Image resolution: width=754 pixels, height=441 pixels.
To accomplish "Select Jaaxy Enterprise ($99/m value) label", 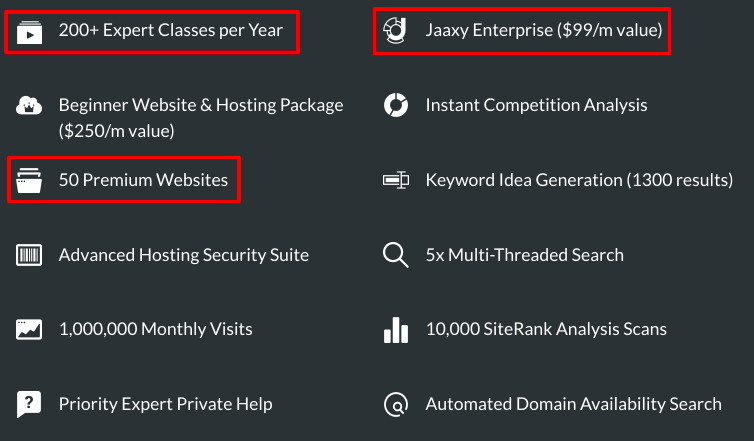I will (x=544, y=30).
